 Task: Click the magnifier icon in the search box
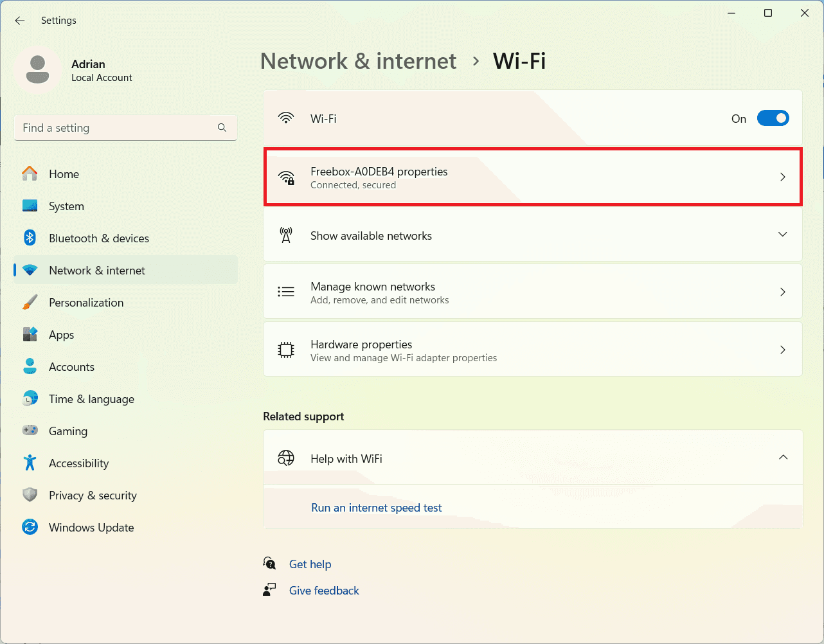[x=222, y=128]
